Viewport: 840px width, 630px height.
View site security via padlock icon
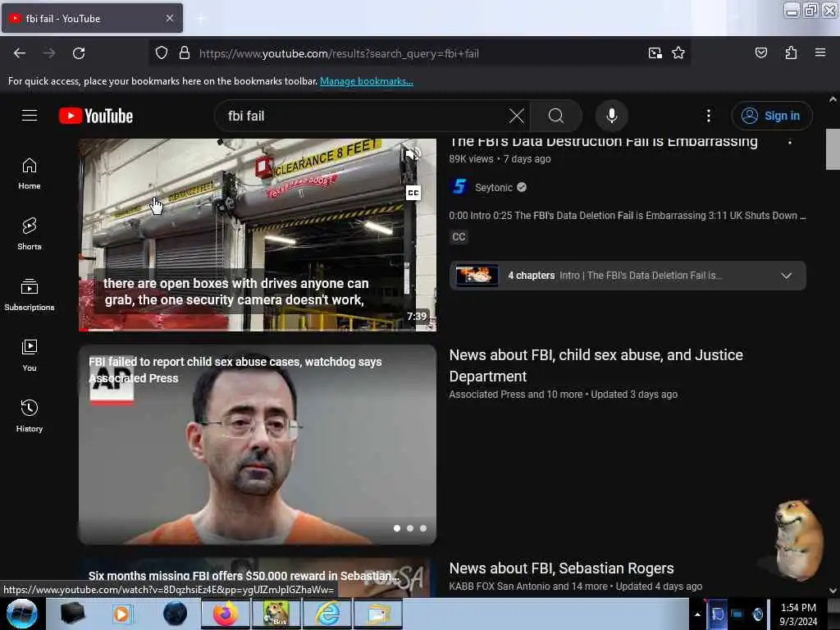[x=185, y=53]
